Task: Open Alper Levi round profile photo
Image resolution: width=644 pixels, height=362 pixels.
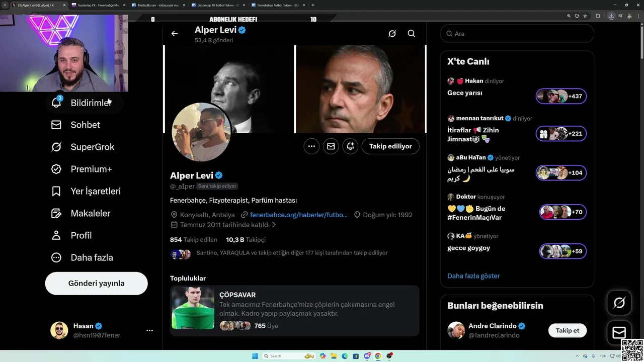Action: 201,133
